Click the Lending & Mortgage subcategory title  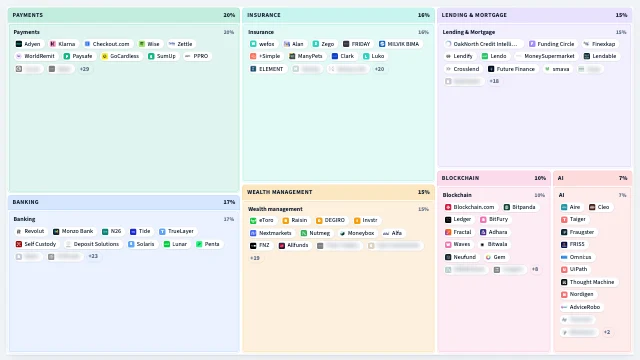469,32
